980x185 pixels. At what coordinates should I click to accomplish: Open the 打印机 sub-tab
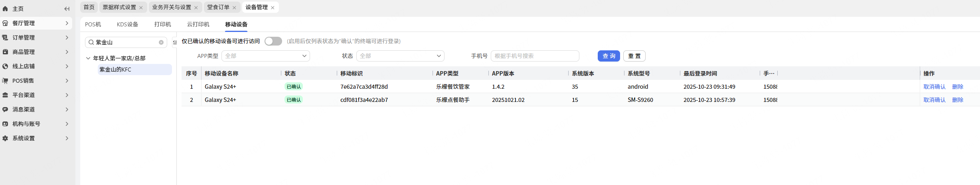[x=163, y=24]
